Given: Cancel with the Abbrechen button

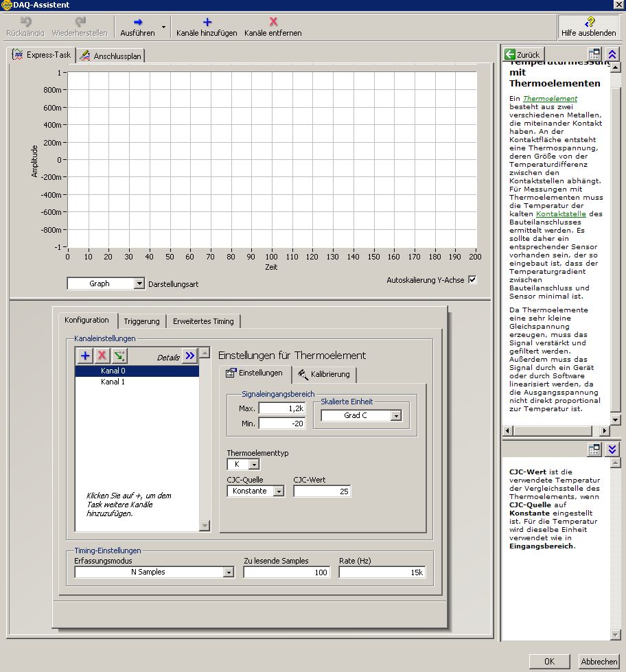Looking at the screenshot, I should click(599, 661).
